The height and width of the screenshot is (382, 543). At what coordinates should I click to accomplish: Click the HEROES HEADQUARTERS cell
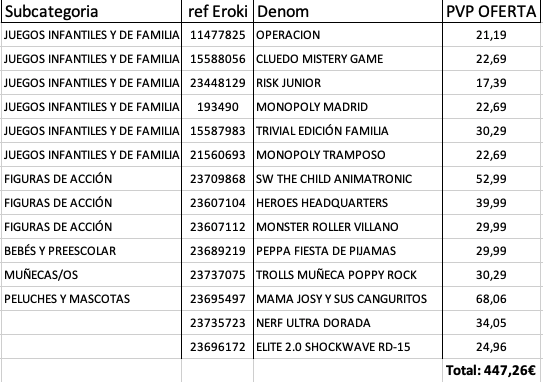click(348, 203)
